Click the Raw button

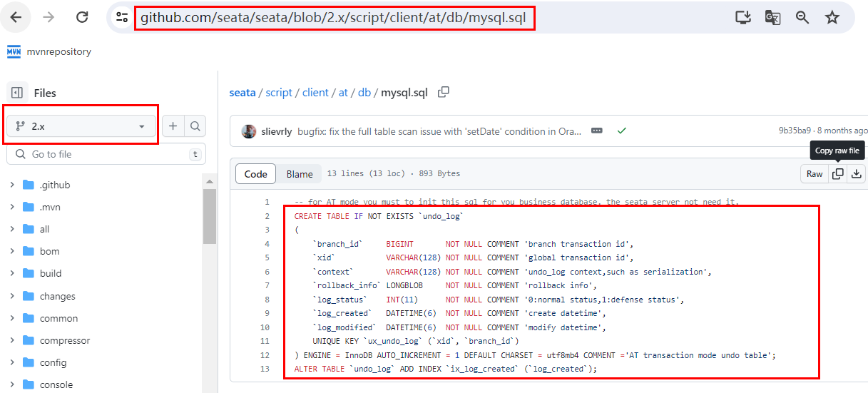(x=815, y=174)
